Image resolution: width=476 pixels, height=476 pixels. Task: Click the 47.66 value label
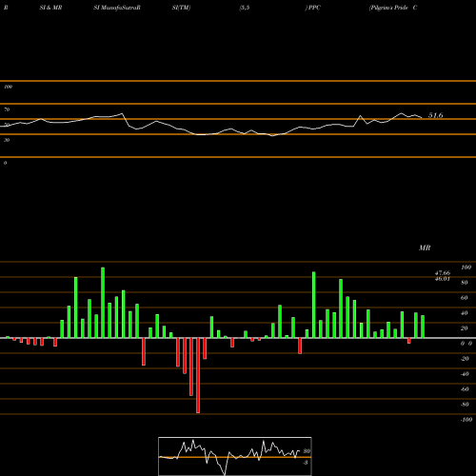[x=443, y=273]
